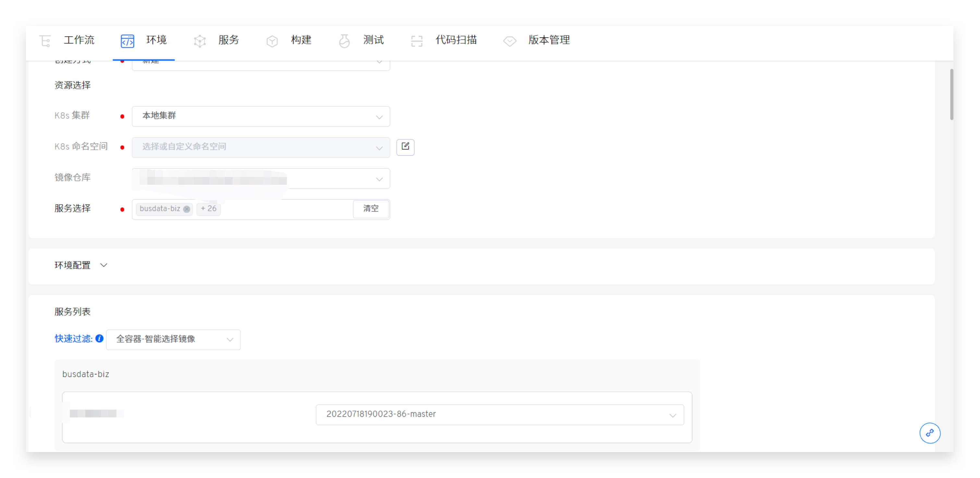Open the K8s cluster dropdown
This screenshot has height=478, width=980.
tap(261, 116)
